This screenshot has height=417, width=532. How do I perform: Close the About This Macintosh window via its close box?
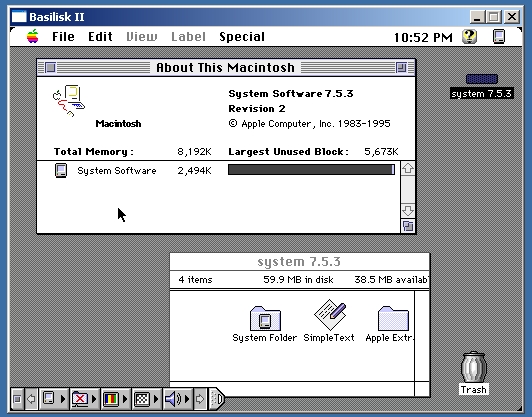tap(50, 68)
